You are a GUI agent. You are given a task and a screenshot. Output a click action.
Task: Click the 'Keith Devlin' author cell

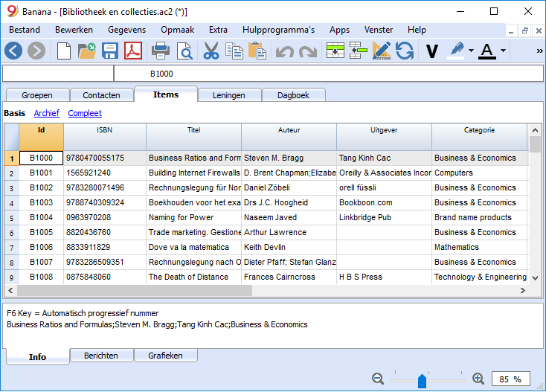point(289,247)
